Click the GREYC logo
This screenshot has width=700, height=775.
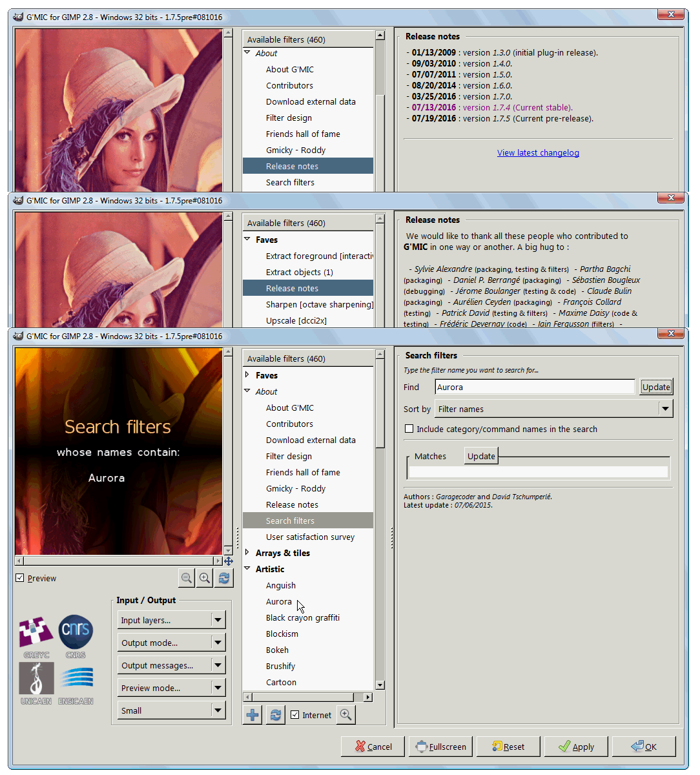click(36, 637)
